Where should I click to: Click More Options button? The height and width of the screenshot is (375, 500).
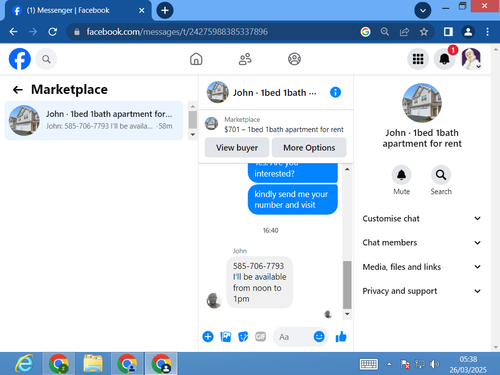(x=309, y=147)
